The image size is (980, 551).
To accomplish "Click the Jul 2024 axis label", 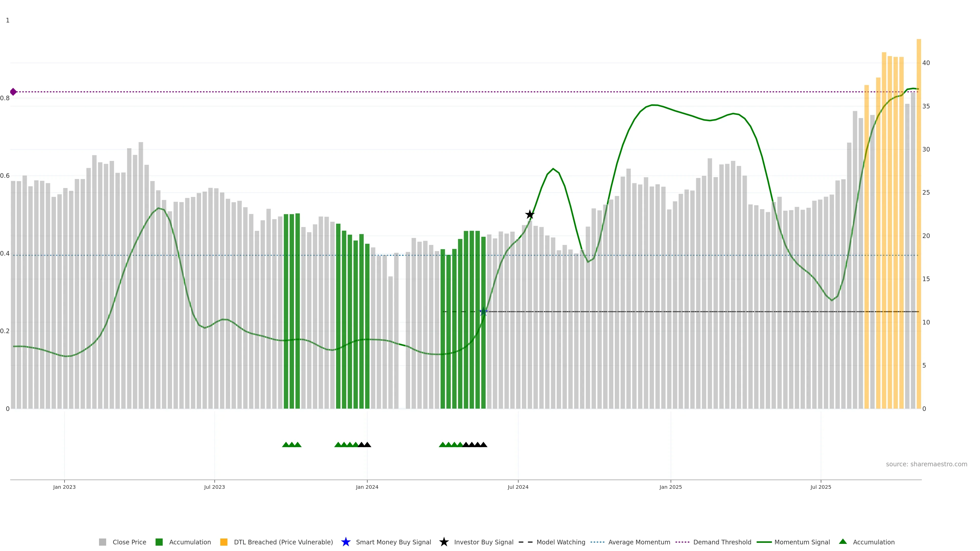I will pos(518,487).
